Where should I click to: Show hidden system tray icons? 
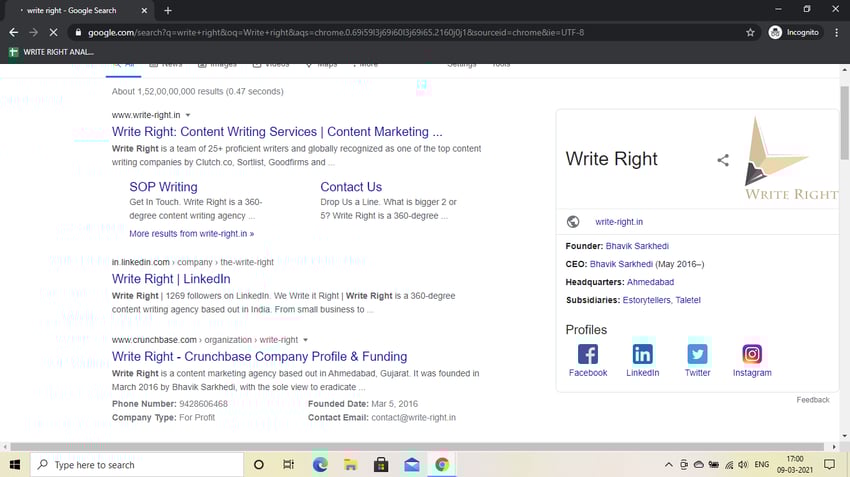pos(669,465)
